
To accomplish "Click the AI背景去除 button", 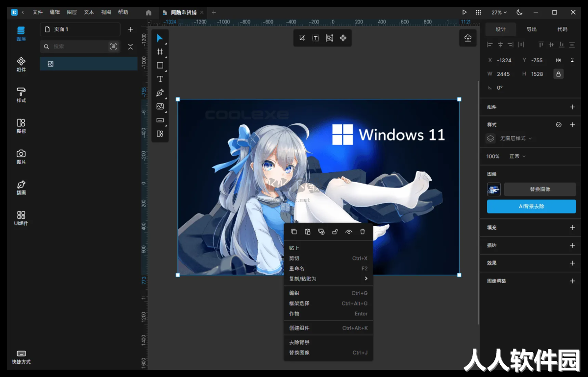I will pos(532,207).
